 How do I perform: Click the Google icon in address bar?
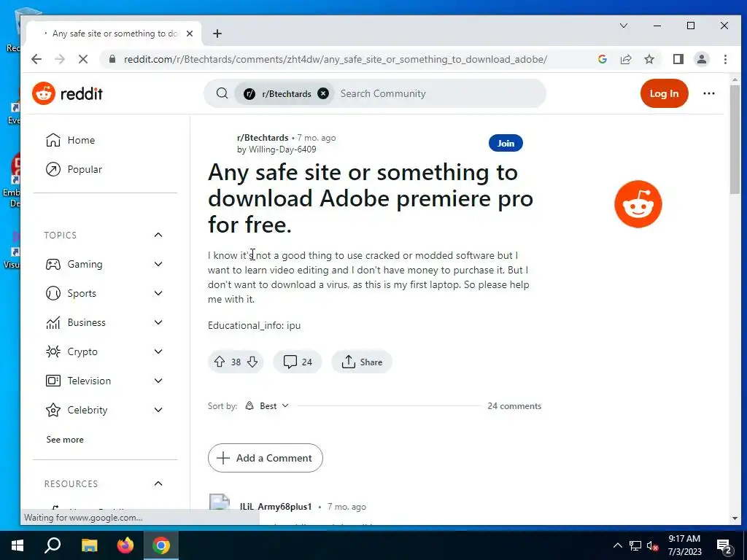tap(602, 59)
